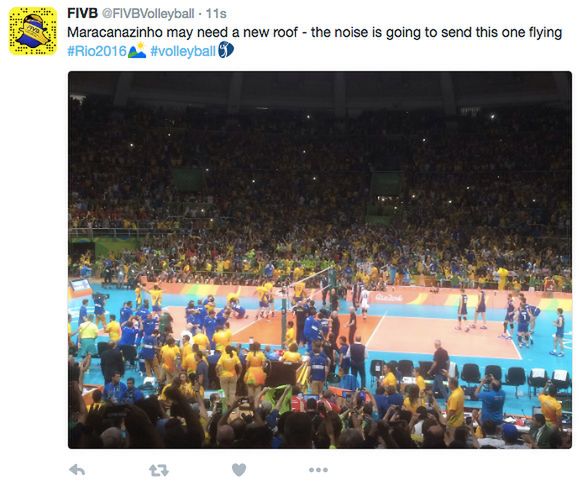Click the reply arrow icon
Viewport: 580px width, 486px height.
point(77,470)
